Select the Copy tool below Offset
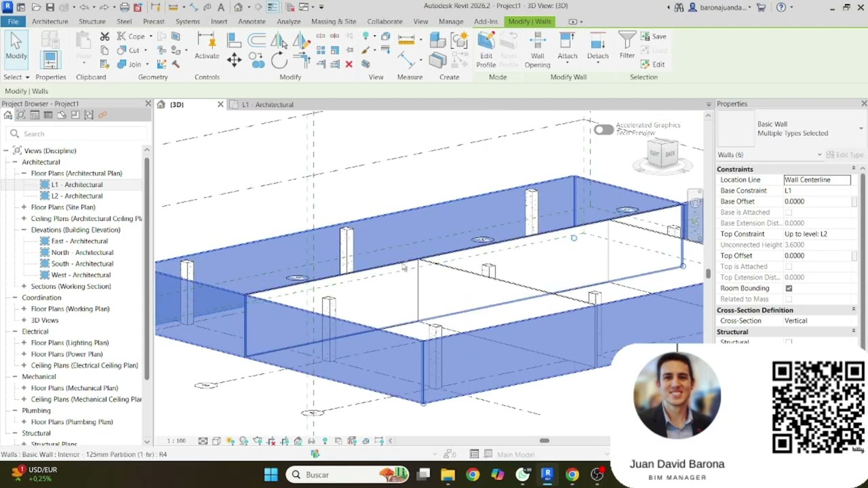The width and height of the screenshot is (868, 488). (x=257, y=60)
